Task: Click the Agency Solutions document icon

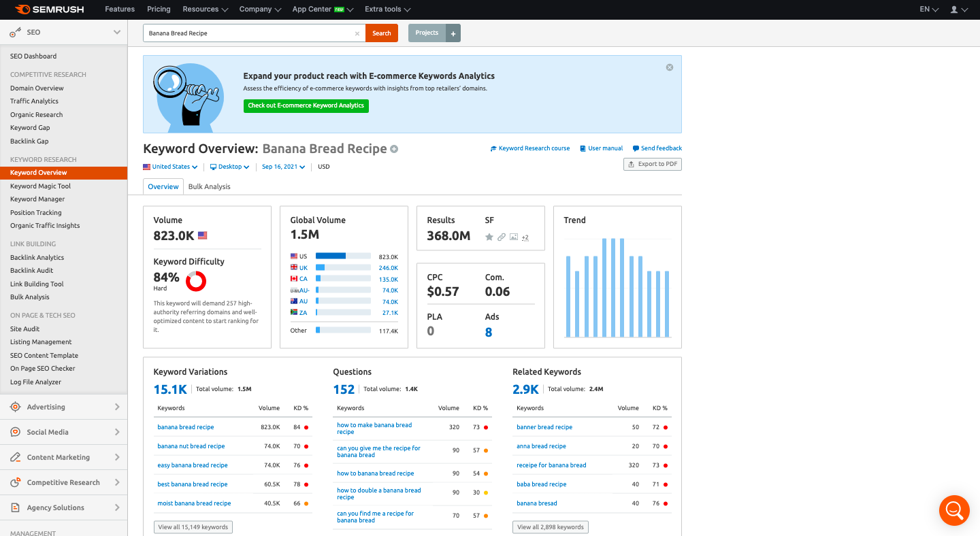Action: tap(16, 507)
